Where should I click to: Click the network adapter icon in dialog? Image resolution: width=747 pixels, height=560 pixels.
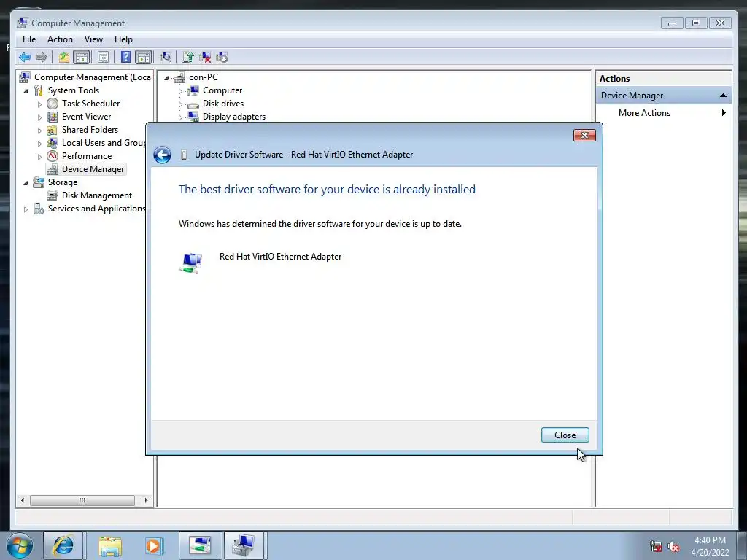point(191,262)
